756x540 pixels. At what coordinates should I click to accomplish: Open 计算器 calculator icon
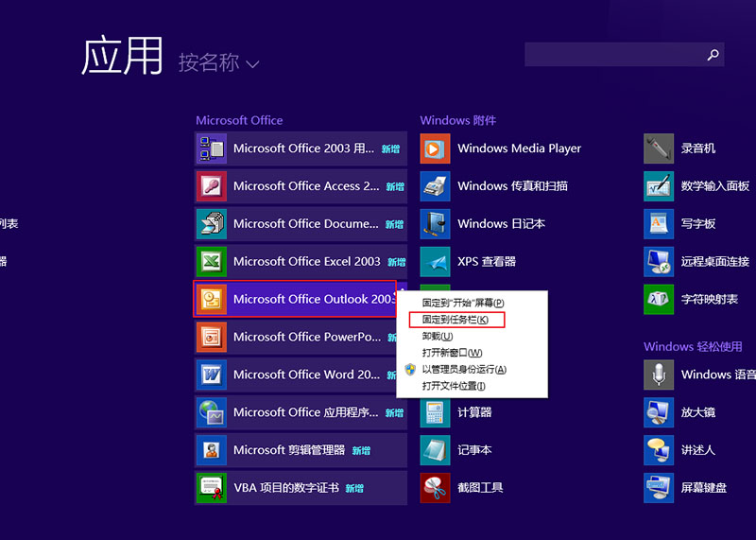click(435, 412)
